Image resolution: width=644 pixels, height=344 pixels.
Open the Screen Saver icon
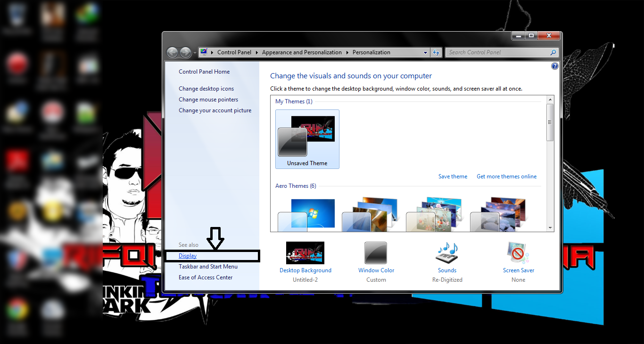point(518,253)
